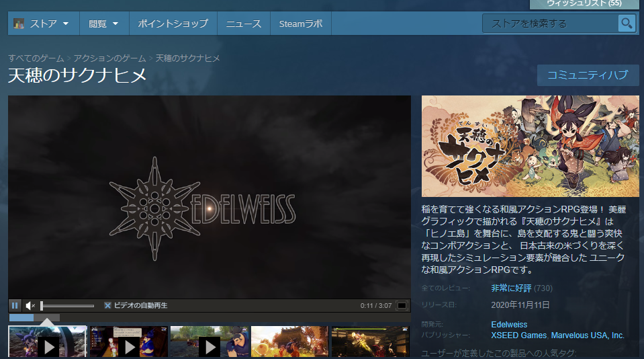
Task: Open the ポイントショップ tab
Action: 173,24
